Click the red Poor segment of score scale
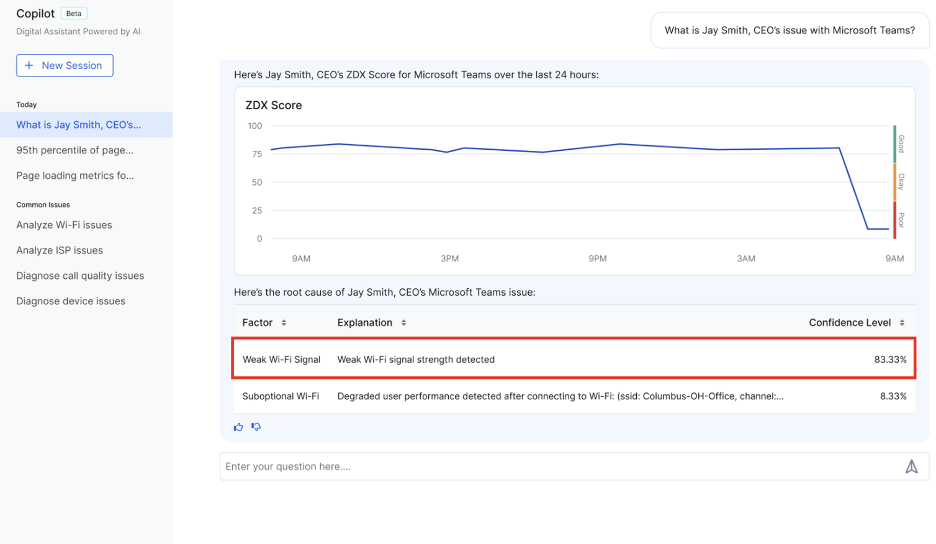936x544 pixels. coord(894,220)
